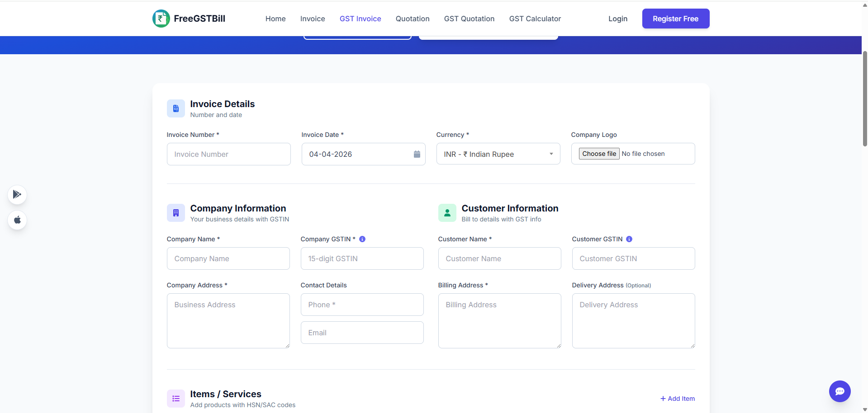The image size is (868, 413).
Task: Click the FreeGSTBill rupee logo icon
Action: coord(161,19)
